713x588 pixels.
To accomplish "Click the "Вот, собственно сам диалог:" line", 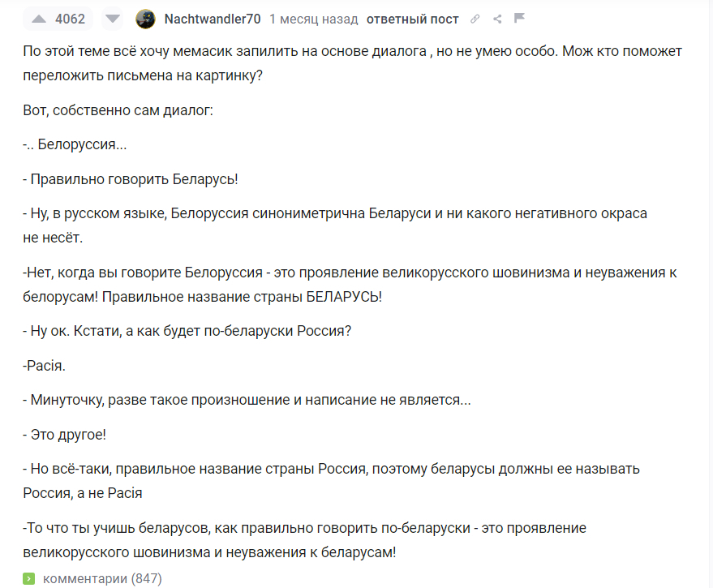I will point(118,109).
